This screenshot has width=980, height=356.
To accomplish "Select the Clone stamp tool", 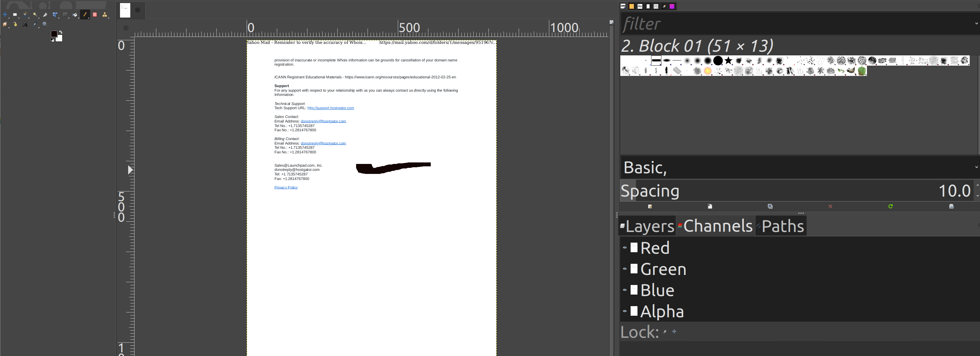I will [105, 15].
